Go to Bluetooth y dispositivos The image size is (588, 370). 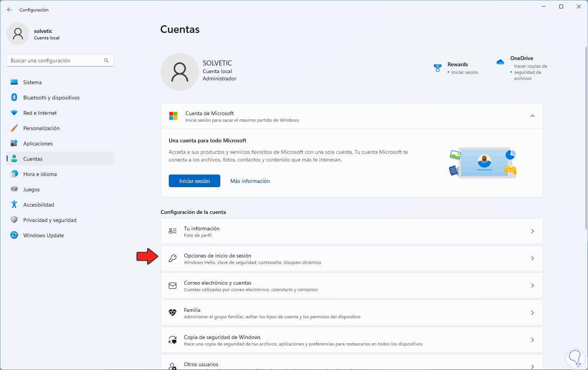[60, 98]
